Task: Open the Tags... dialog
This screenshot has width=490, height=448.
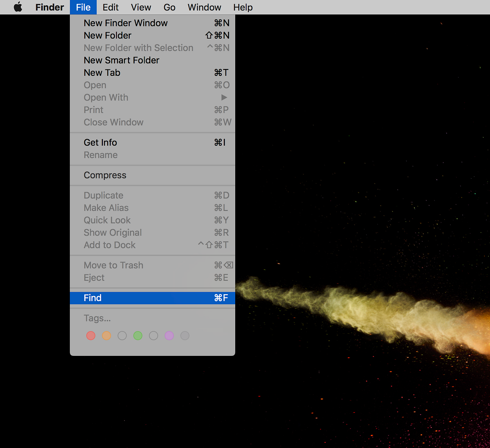Action: [x=97, y=318]
